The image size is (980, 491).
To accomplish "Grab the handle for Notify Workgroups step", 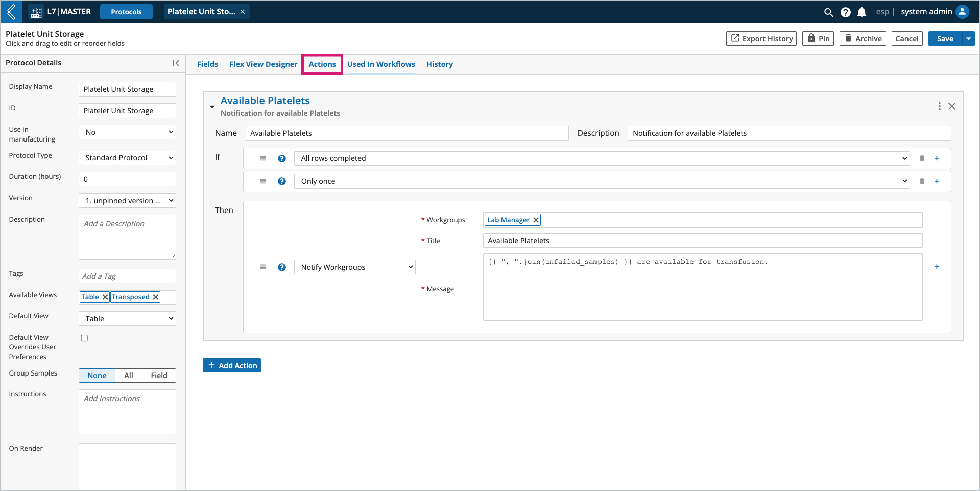I will [x=263, y=267].
